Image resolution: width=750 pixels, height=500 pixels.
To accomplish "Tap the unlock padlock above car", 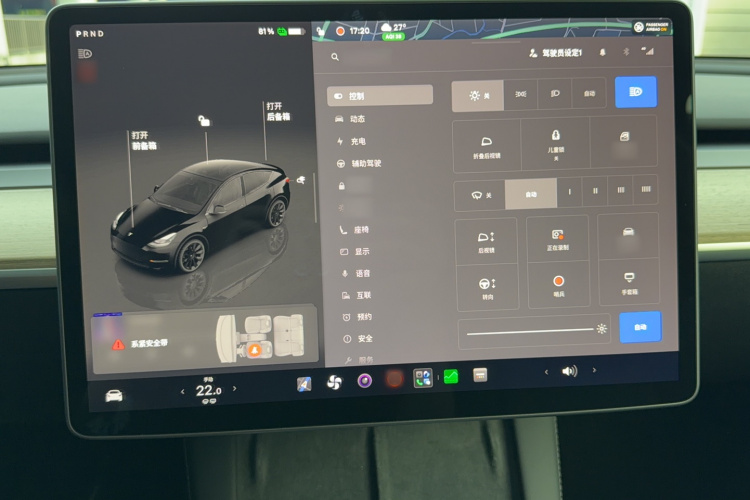I will pyautogui.click(x=204, y=120).
